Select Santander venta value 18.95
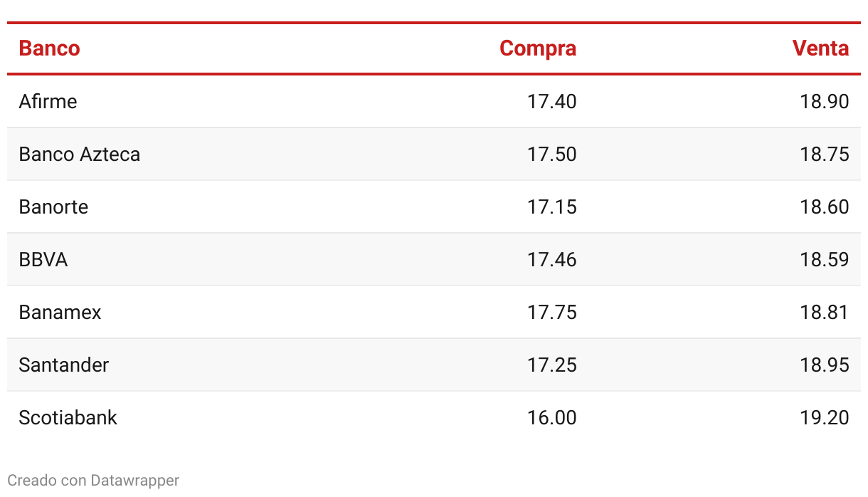Image resolution: width=868 pixels, height=497 pixels. click(825, 365)
